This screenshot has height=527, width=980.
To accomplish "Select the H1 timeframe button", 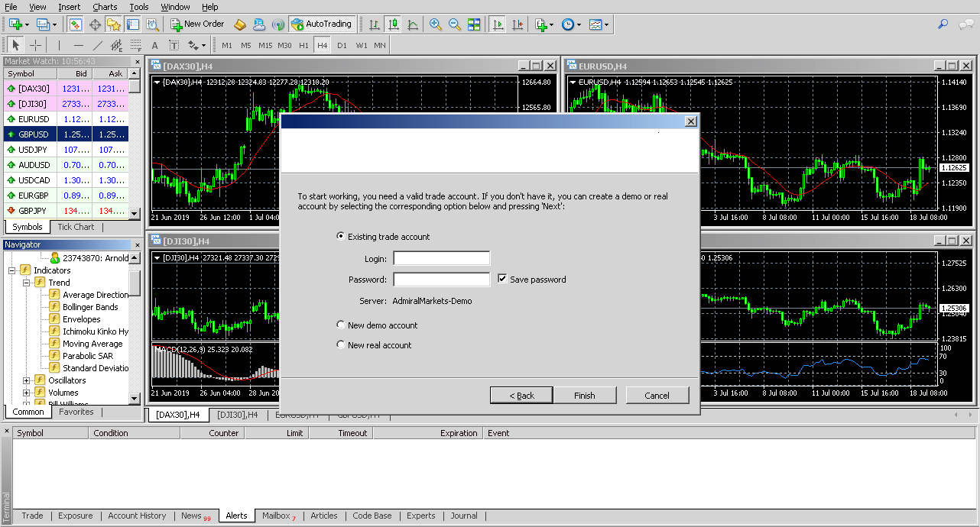I will [x=303, y=45].
